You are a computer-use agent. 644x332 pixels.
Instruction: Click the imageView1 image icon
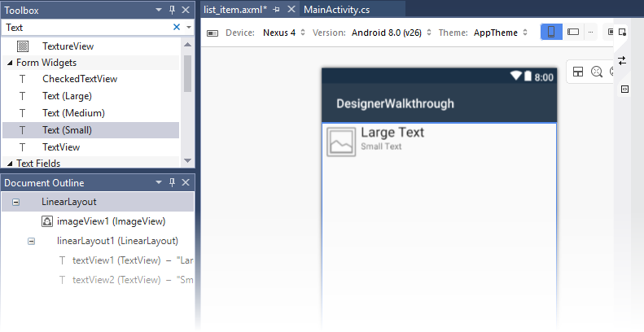pyautogui.click(x=47, y=221)
